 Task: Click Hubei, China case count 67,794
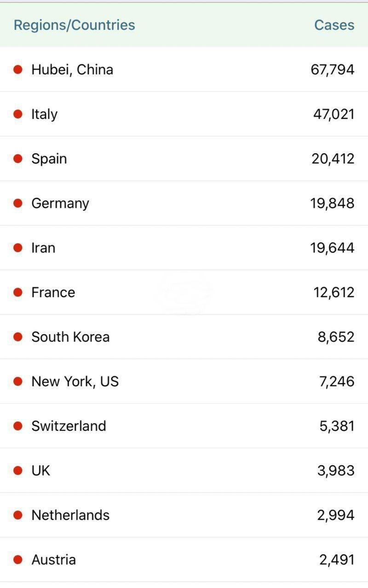(332, 69)
